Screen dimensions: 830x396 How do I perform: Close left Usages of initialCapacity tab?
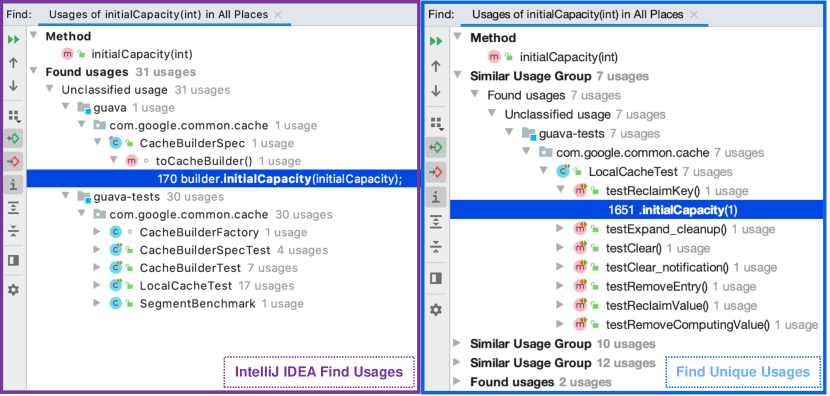[278, 15]
